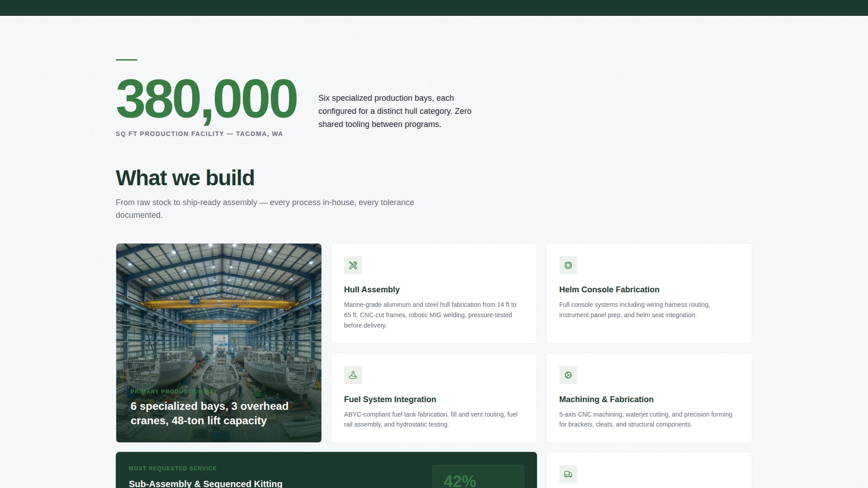Select the 42% statistic box
Screen dimensions: 868x488
[x=478, y=479]
